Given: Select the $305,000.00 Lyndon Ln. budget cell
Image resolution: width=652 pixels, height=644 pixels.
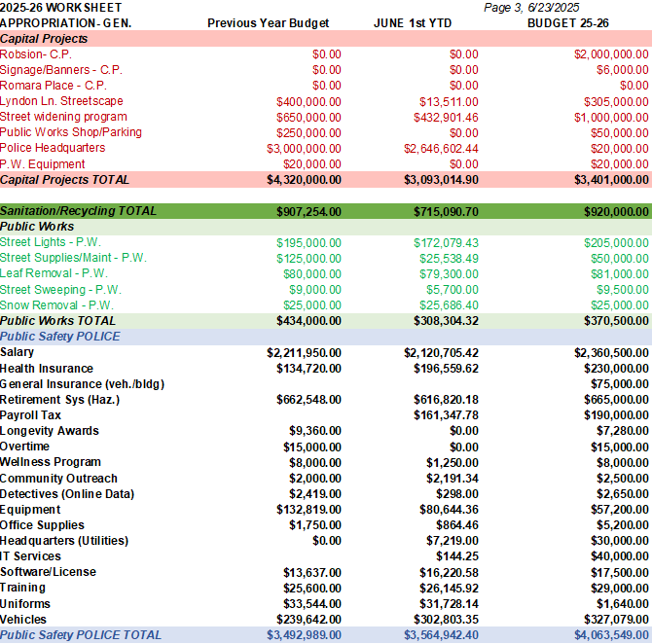Looking at the screenshot, I should click(616, 102).
